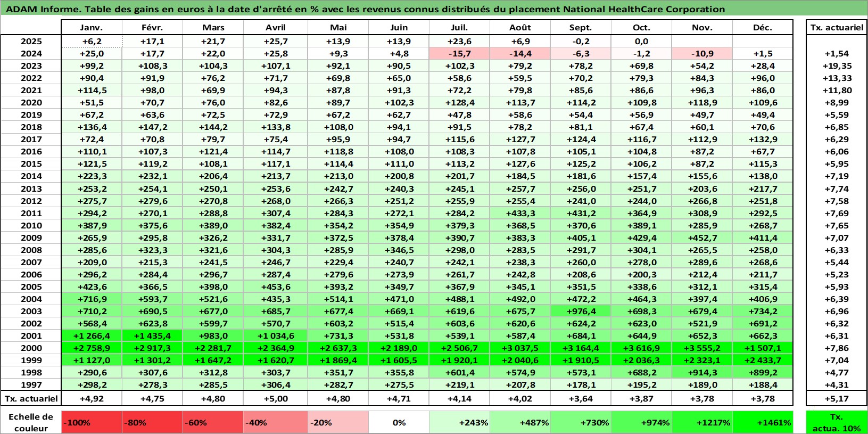
Task: Select the 'Echelle de couleur' legend label
Action: [x=31, y=422]
